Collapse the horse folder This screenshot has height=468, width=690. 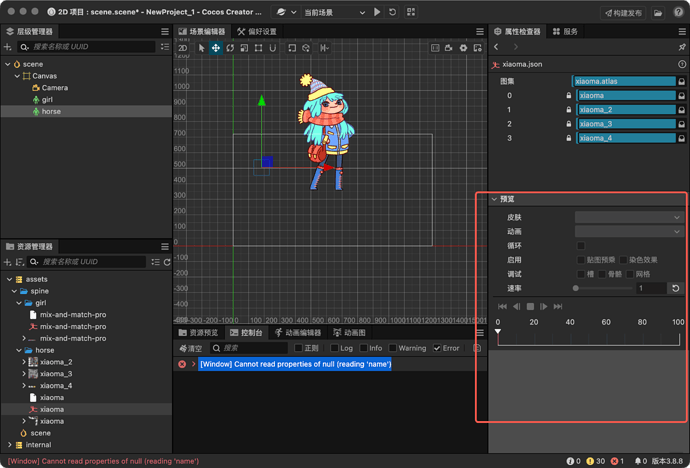19,351
